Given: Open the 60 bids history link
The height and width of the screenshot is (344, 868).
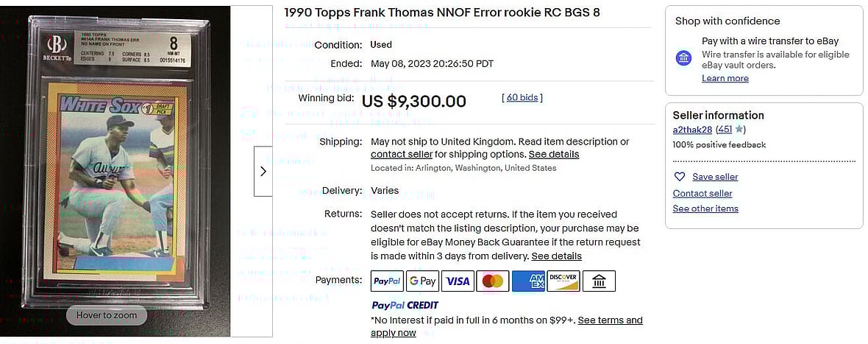Looking at the screenshot, I should pos(522,97).
